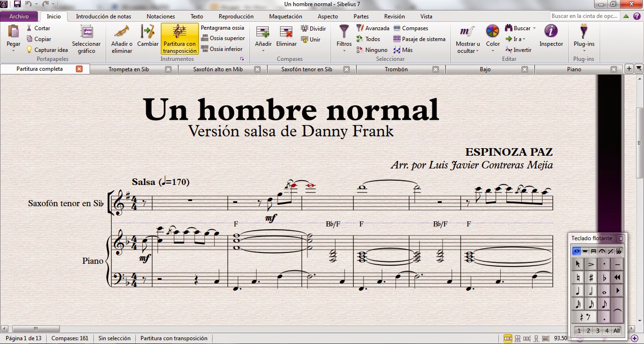Screen dimensions: 644x344
Task: Switch to Introducción de notas tab
Action: (x=103, y=16)
